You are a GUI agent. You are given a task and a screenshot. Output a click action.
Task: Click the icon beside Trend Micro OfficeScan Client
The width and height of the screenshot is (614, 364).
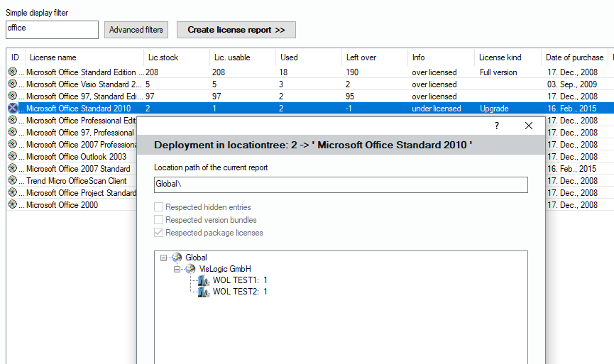12,181
